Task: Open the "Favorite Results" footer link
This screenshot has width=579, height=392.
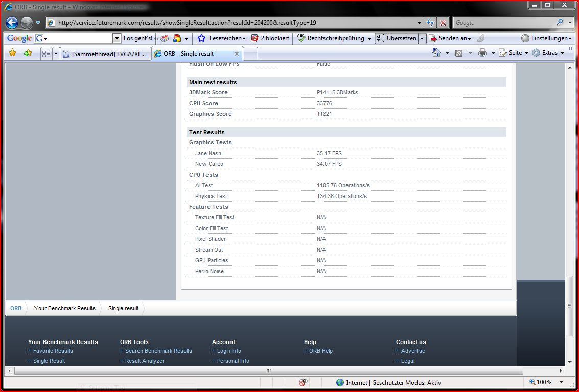Action: (x=53, y=351)
